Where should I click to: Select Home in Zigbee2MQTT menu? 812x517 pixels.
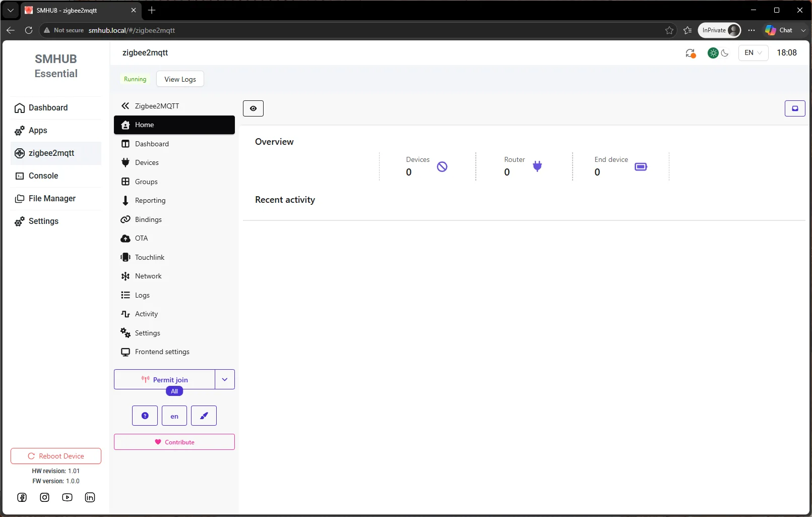[x=174, y=125]
